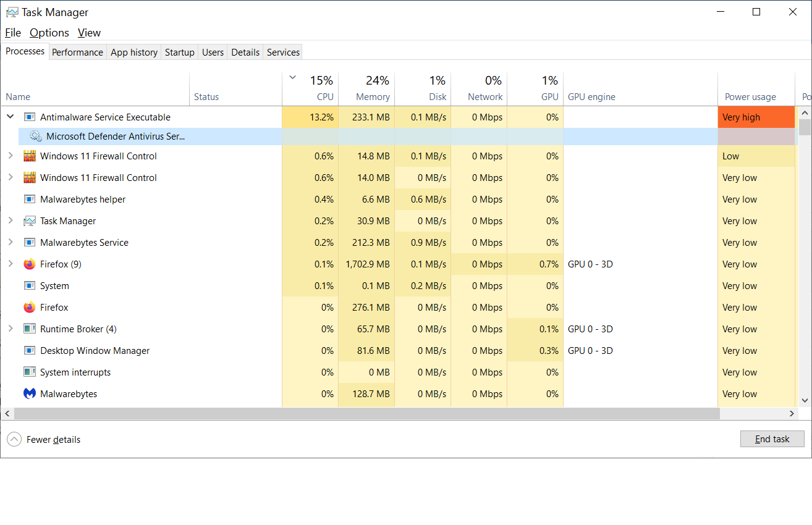Screen dimensions: 812x525
Task: Click the Runtime Broker icon
Action: pos(29,329)
